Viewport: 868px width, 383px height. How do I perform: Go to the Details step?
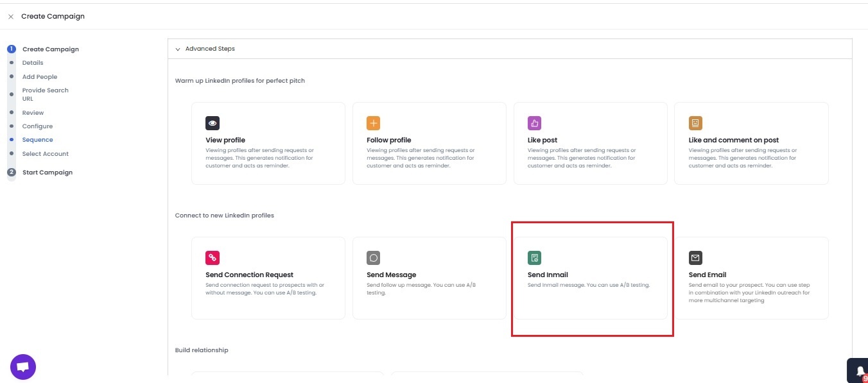point(33,63)
